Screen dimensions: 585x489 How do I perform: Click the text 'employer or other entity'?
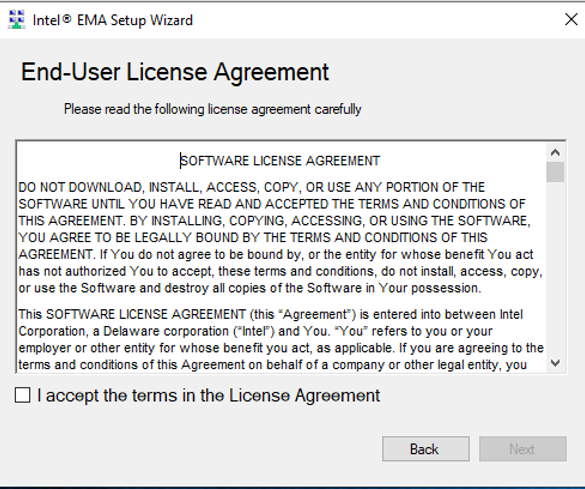(87, 348)
